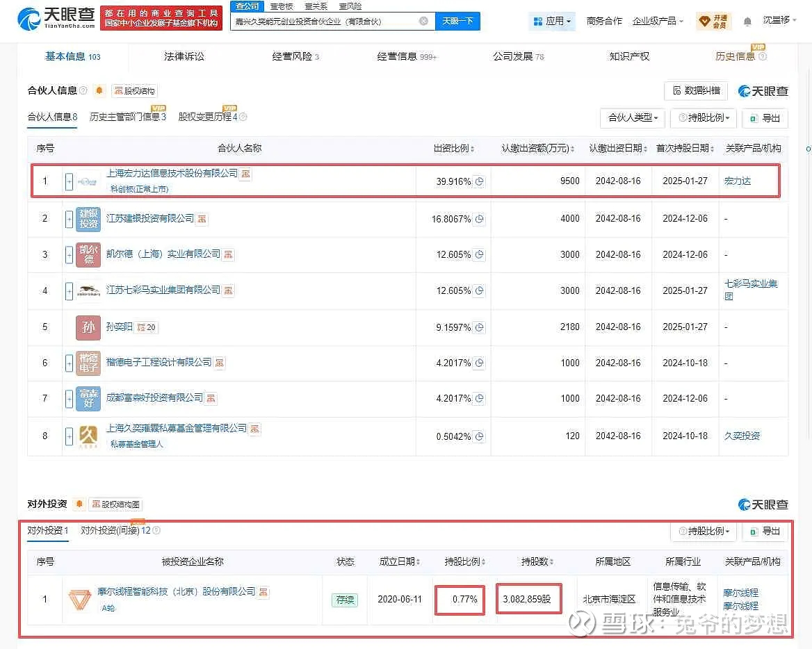Image resolution: width=812 pixels, height=649 pixels.
Task: Expand row for 凯尔德（上海）实业有限公司
Action: coord(69,254)
